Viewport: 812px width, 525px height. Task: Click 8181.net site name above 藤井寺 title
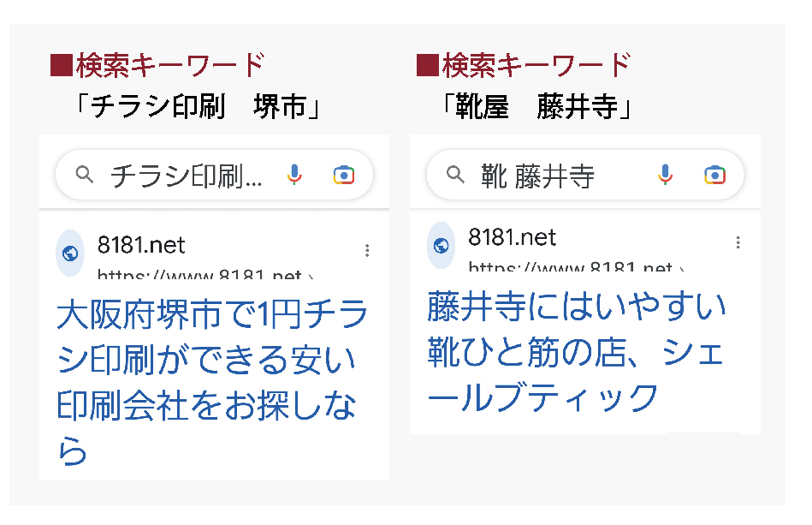[512, 237]
